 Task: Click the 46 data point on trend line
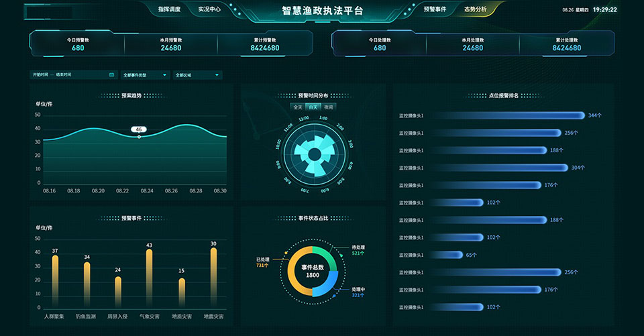[x=139, y=136]
